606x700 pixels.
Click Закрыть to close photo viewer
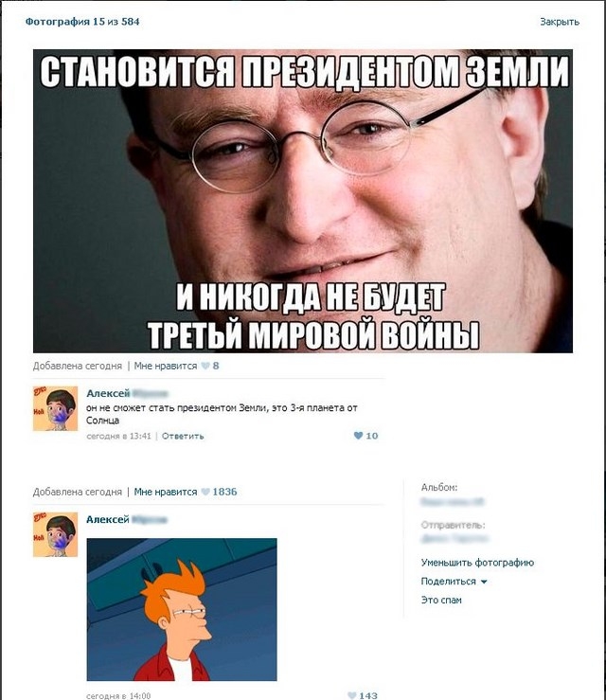[560, 22]
